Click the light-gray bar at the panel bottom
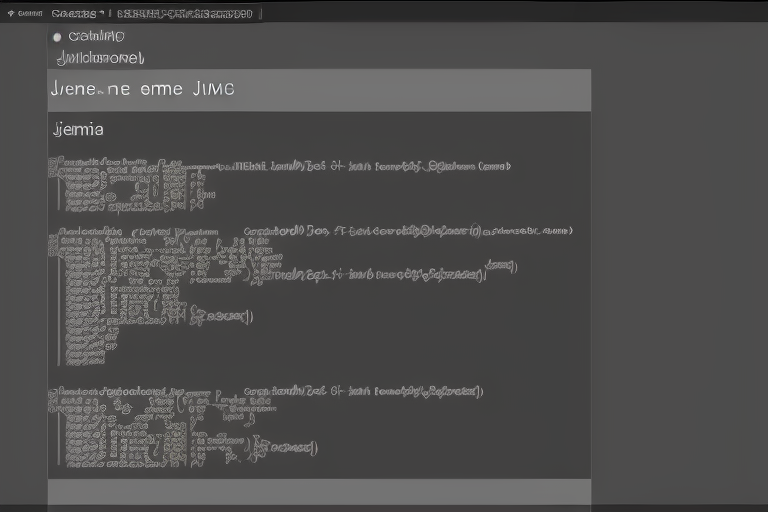The width and height of the screenshot is (768, 512). (x=318, y=492)
